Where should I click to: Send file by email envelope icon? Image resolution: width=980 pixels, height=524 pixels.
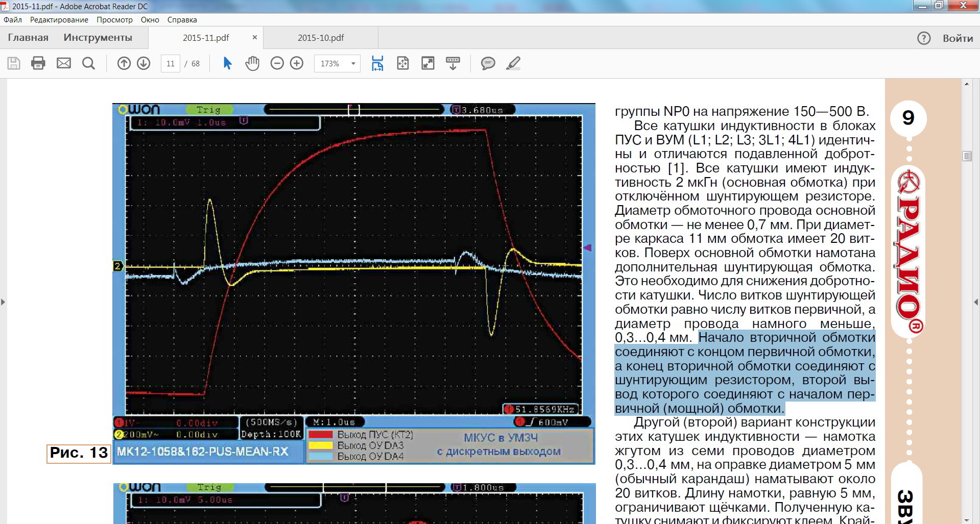point(64,63)
